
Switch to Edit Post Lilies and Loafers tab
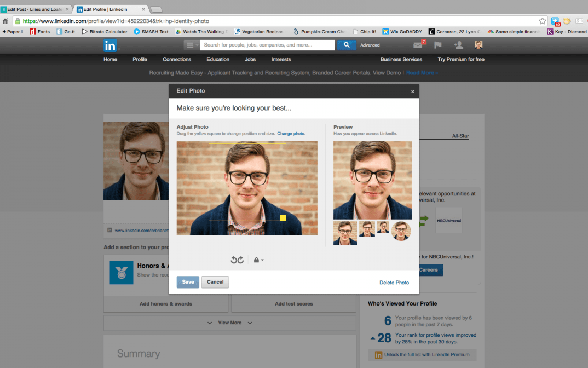tap(35, 9)
